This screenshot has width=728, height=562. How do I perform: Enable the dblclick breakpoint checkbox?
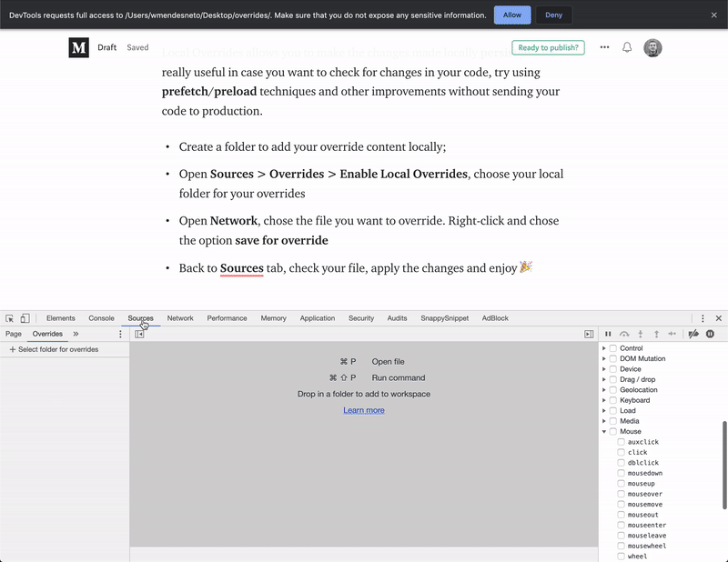pyautogui.click(x=621, y=463)
